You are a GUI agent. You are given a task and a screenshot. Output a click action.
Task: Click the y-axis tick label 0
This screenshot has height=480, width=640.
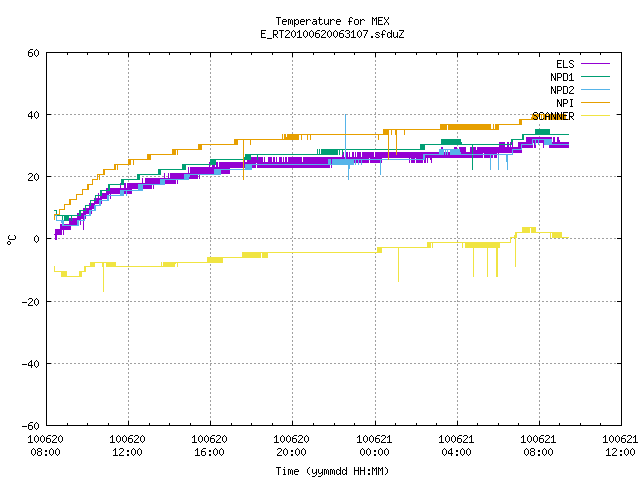click(x=37, y=239)
